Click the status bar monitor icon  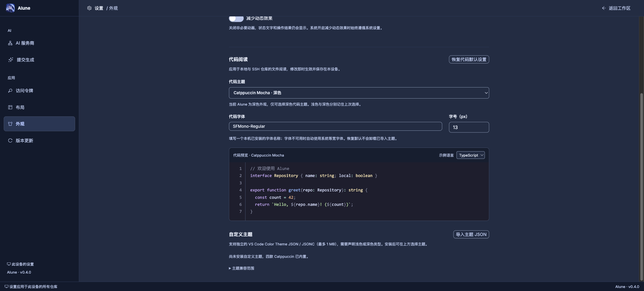click(x=6, y=287)
